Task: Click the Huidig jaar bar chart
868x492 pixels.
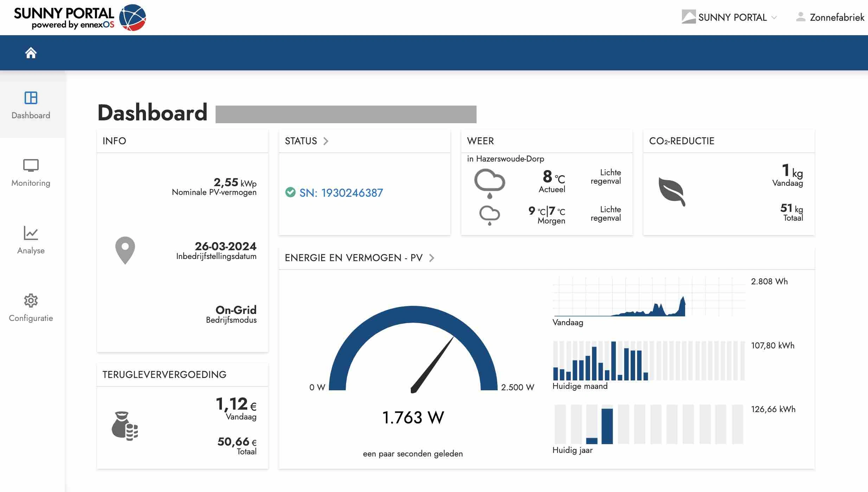Action: coord(649,424)
